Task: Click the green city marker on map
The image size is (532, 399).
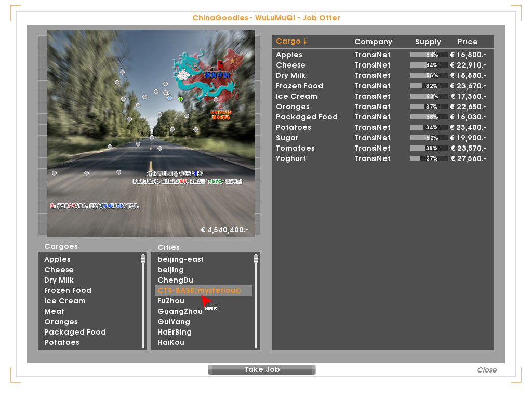Action: 180,99
